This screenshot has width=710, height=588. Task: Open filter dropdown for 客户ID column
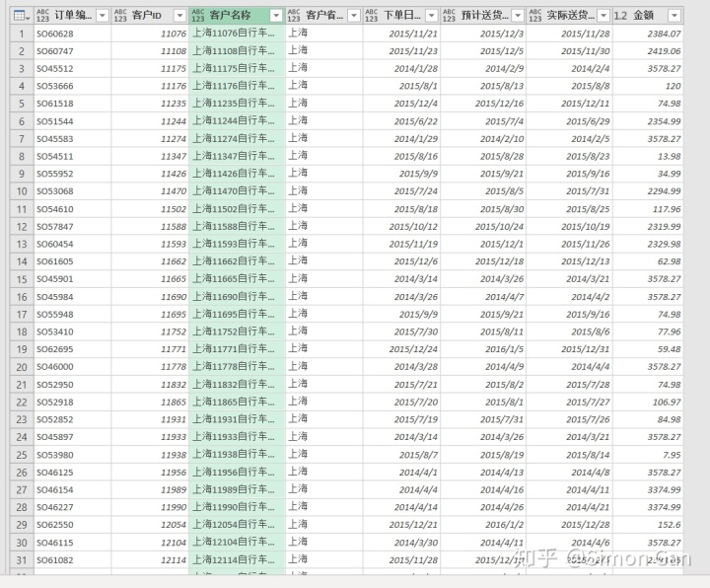pyautogui.click(x=180, y=16)
